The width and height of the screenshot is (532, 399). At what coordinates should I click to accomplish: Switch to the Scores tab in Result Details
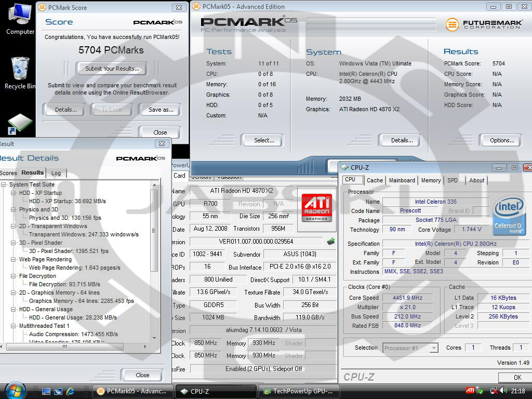pyautogui.click(x=8, y=173)
